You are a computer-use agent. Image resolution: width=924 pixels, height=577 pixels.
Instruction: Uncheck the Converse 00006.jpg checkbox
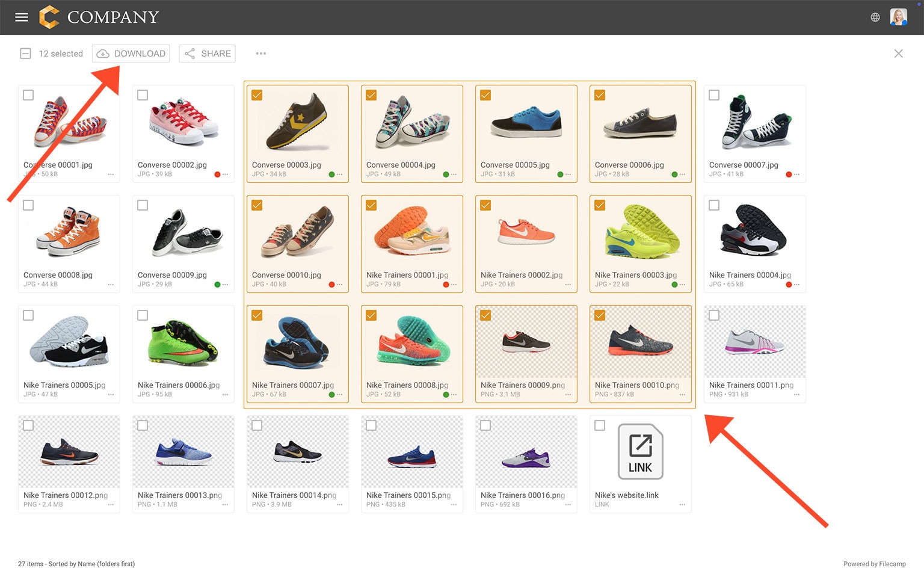(600, 95)
